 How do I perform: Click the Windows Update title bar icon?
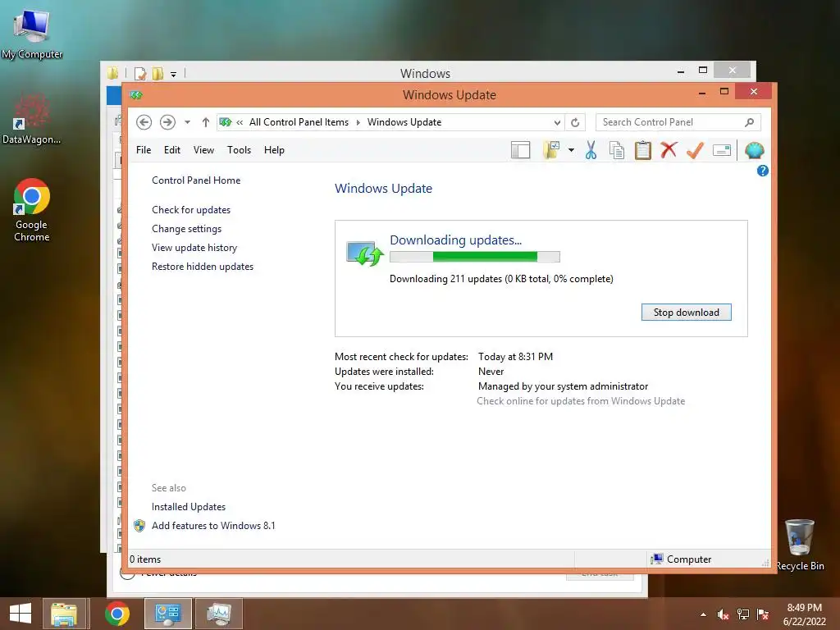[x=136, y=95]
